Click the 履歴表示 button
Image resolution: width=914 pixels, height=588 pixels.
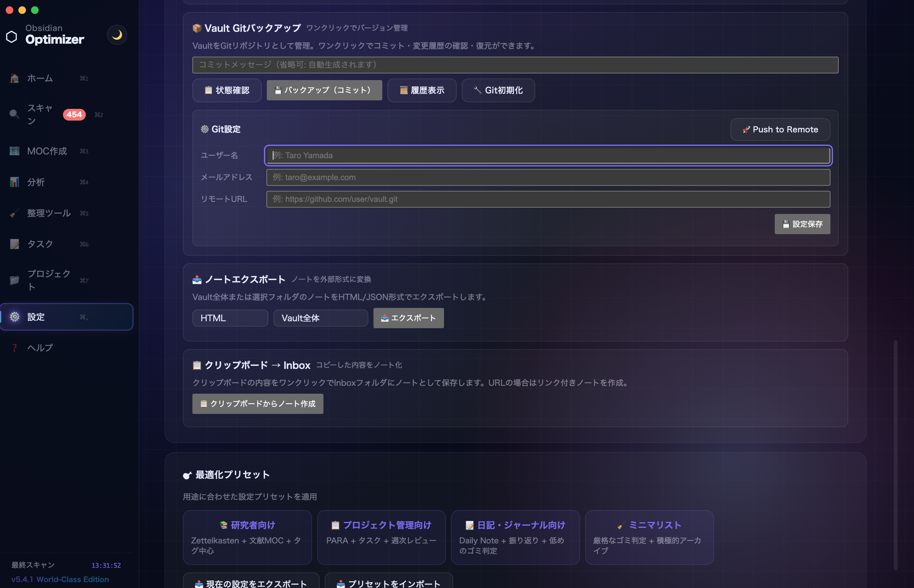pyautogui.click(x=422, y=91)
